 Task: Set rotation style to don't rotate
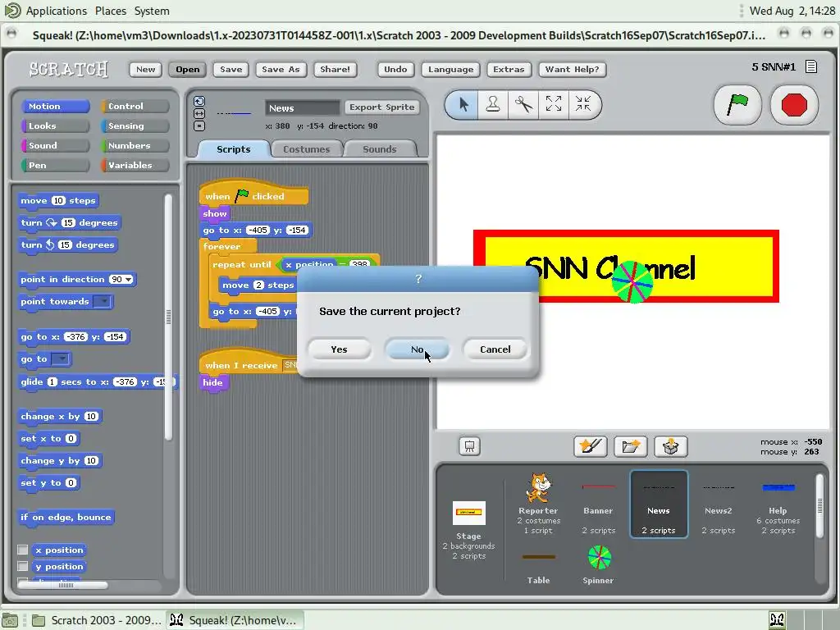(199, 126)
